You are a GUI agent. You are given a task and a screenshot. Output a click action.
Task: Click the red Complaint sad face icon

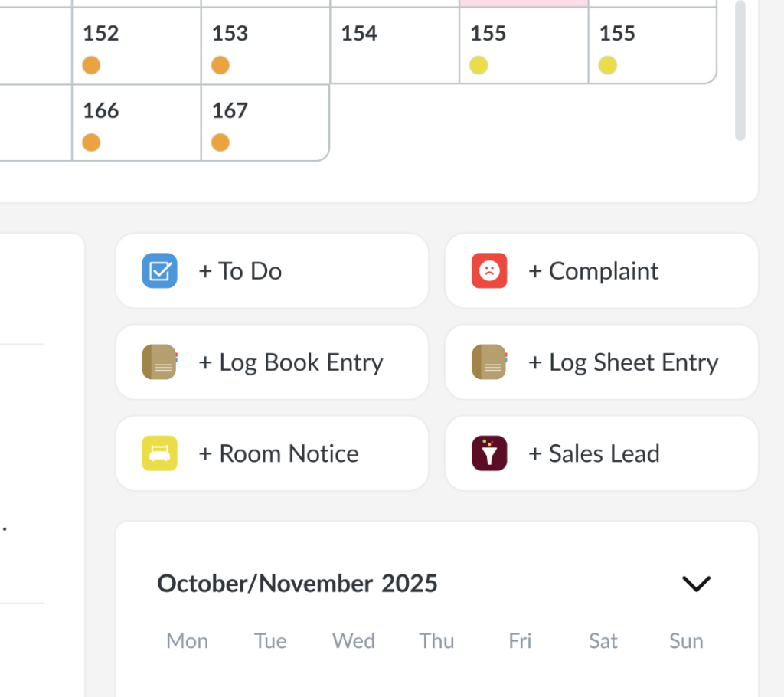pos(489,270)
